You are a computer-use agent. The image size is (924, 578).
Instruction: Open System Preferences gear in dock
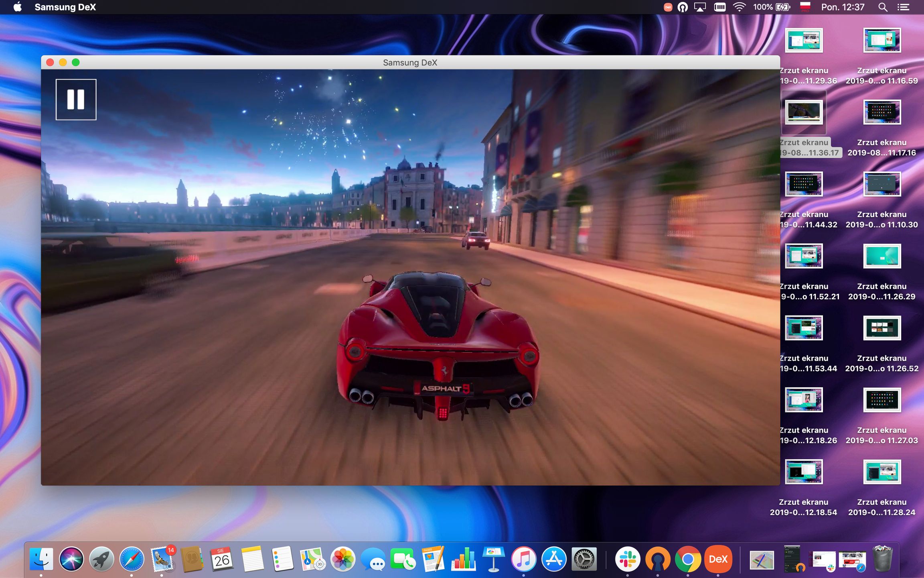[x=584, y=559]
